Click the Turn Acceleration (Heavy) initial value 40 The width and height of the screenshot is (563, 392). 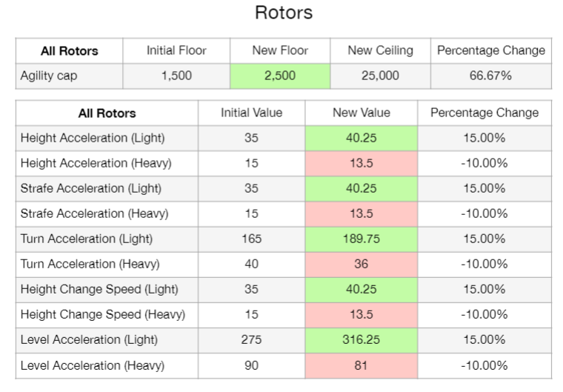tap(251, 264)
